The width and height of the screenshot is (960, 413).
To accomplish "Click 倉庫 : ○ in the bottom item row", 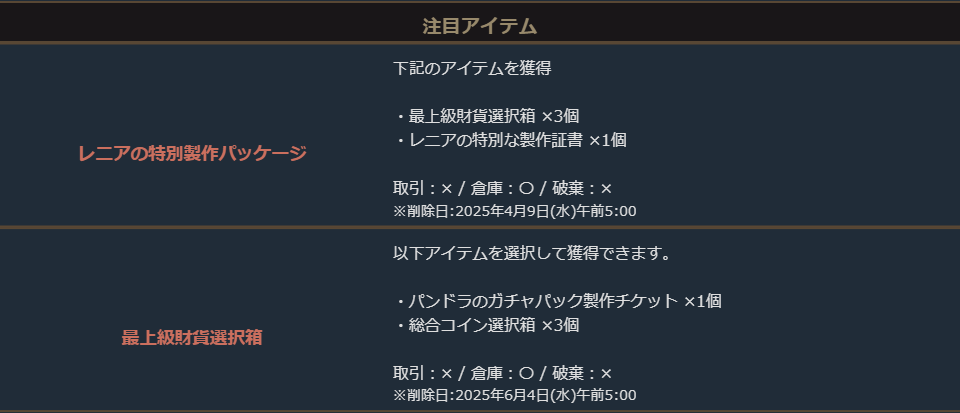I will (502, 372).
